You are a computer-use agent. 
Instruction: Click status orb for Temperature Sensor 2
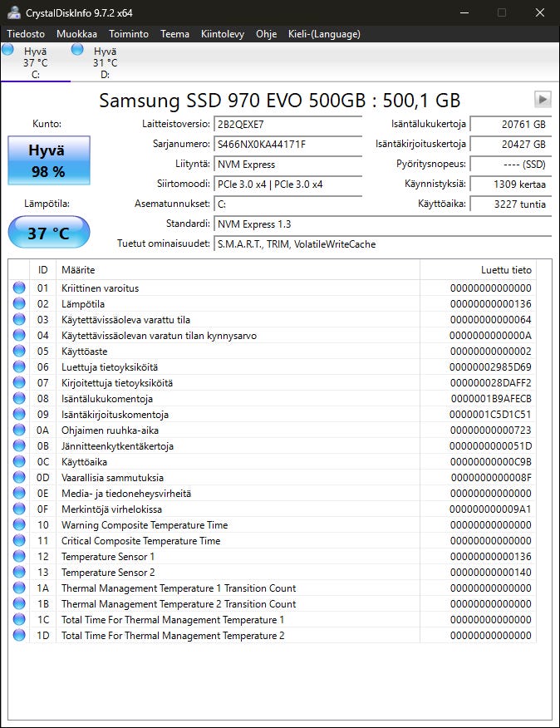pyautogui.click(x=19, y=573)
